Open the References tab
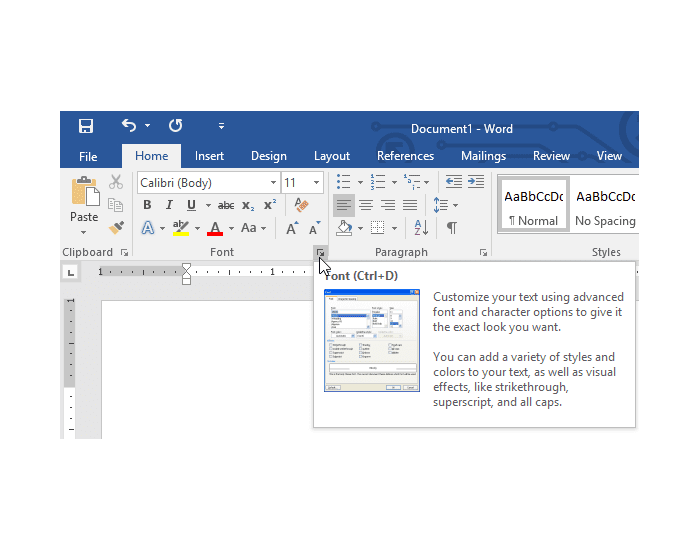Viewport: 700px width, 550px height. (x=405, y=156)
